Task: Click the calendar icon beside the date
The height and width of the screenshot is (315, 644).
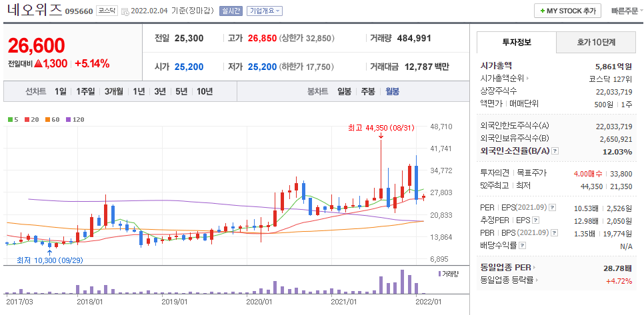Action: tap(125, 11)
